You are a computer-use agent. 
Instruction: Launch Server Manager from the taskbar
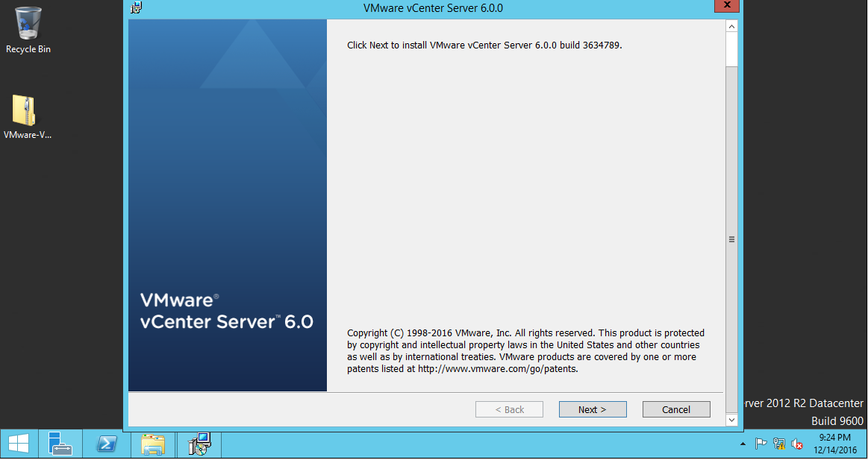point(61,444)
